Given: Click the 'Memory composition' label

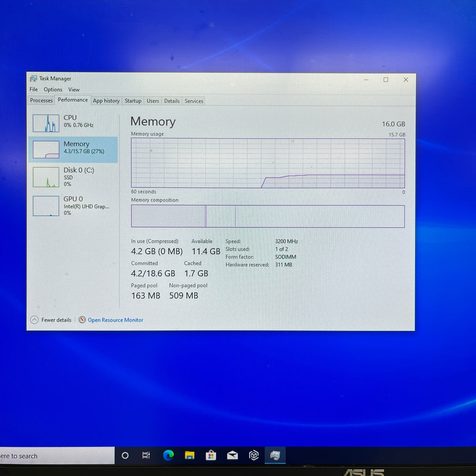Looking at the screenshot, I should [x=155, y=200].
